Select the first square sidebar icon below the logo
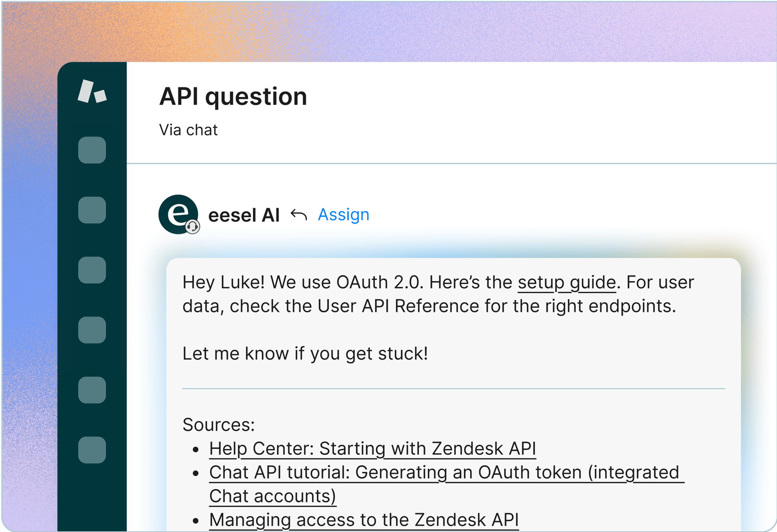This screenshot has width=777, height=532. click(92, 150)
